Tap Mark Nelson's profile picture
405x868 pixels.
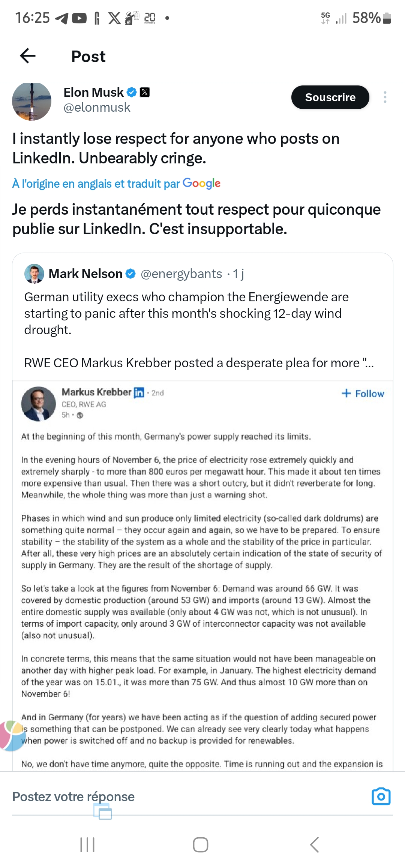coord(34,274)
